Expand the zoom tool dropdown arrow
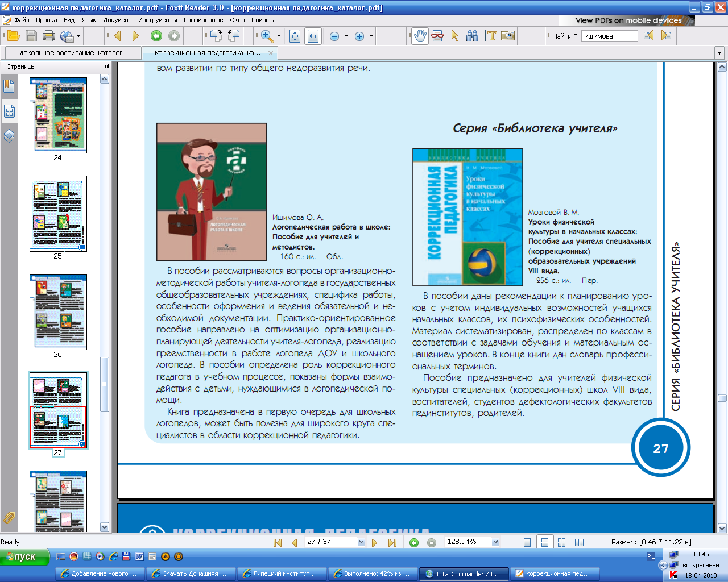728x582 pixels. click(x=279, y=36)
